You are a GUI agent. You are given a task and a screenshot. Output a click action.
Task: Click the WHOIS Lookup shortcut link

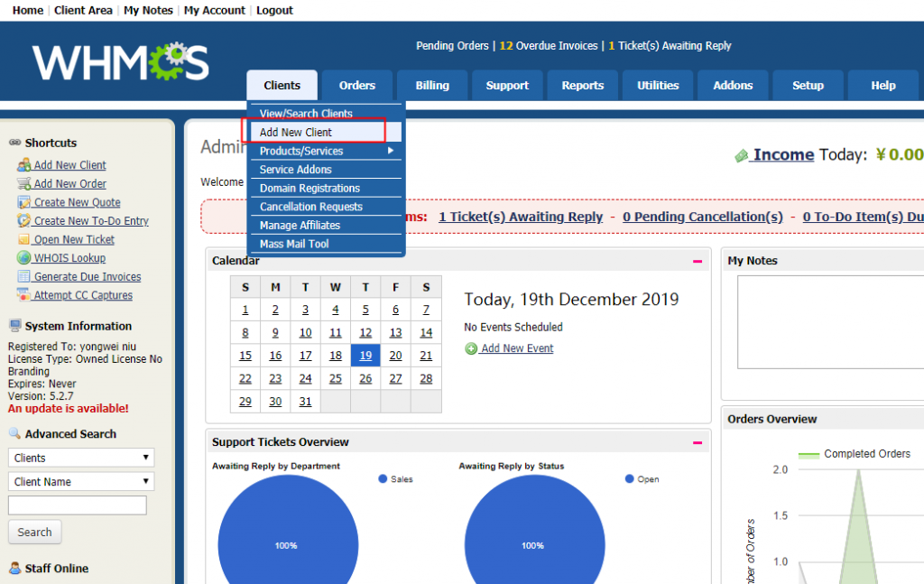(69, 257)
